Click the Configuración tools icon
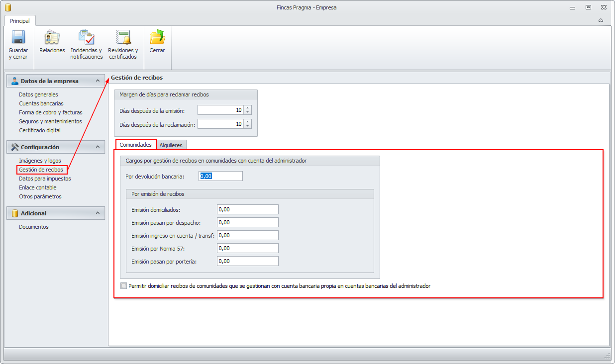Image resolution: width=615 pixels, height=364 pixels. [x=14, y=147]
